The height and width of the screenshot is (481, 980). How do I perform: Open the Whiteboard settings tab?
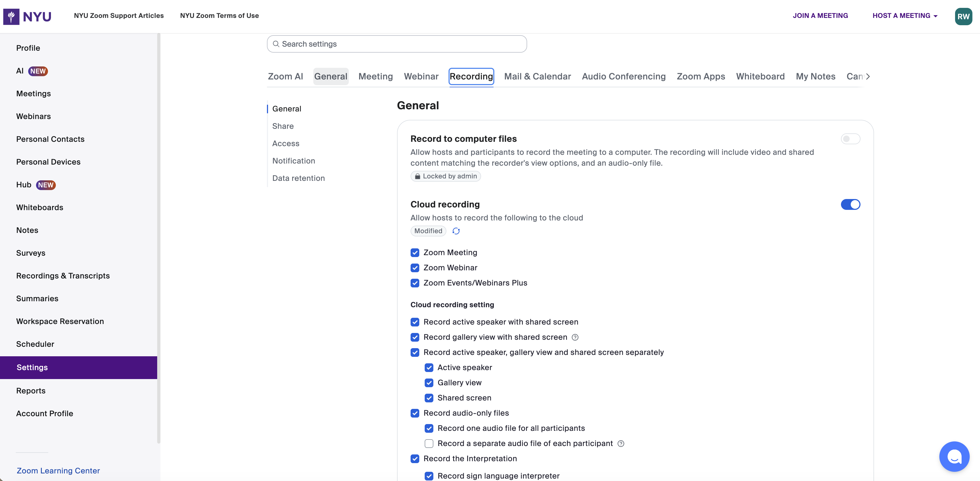(760, 76)
